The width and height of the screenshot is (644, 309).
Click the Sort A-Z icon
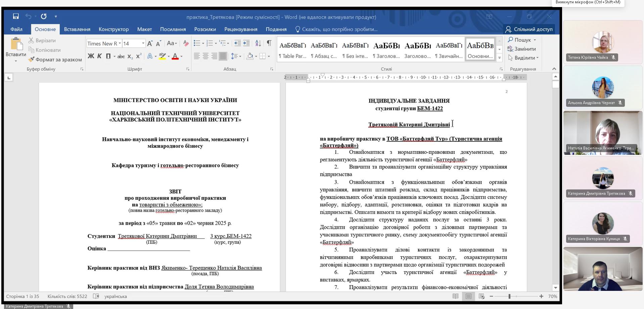[258, 43]
